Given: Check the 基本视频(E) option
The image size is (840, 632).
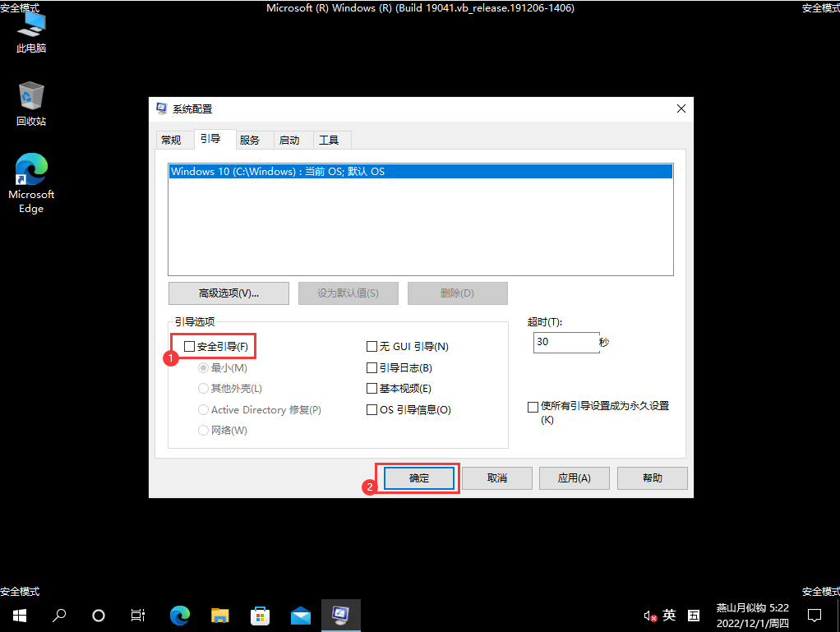Looking at the screenshot, I should point(372,388).
